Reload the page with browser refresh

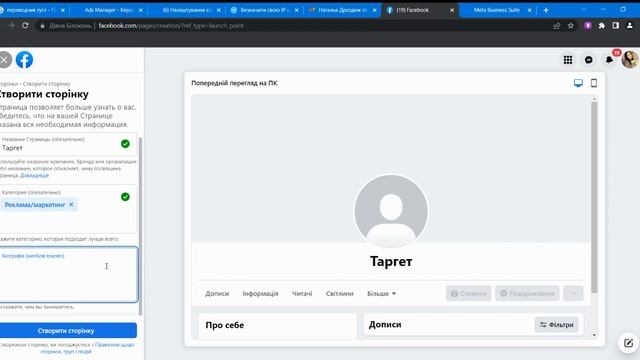[25, 25]
